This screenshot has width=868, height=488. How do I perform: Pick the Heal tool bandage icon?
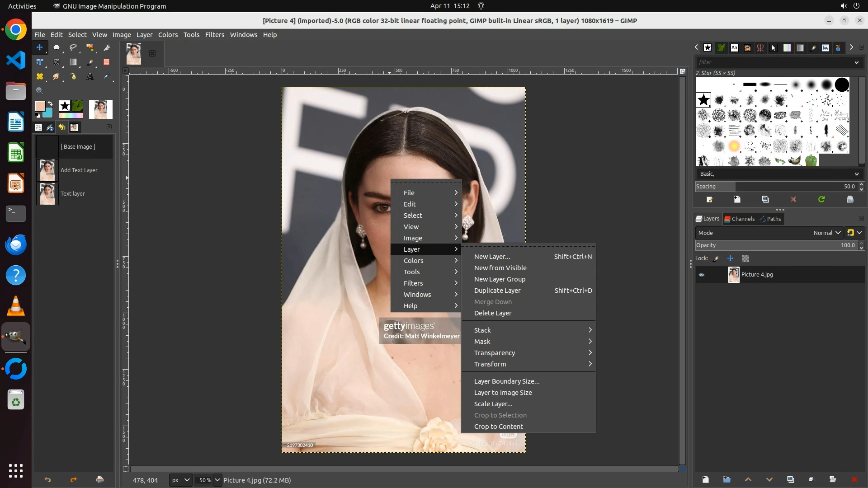tap(40, 76)
